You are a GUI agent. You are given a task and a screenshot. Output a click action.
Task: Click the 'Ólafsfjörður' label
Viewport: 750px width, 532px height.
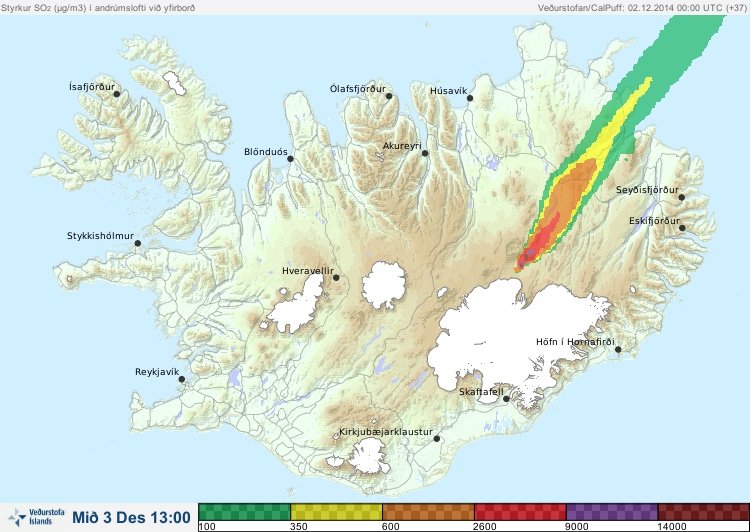coord(358,89)
